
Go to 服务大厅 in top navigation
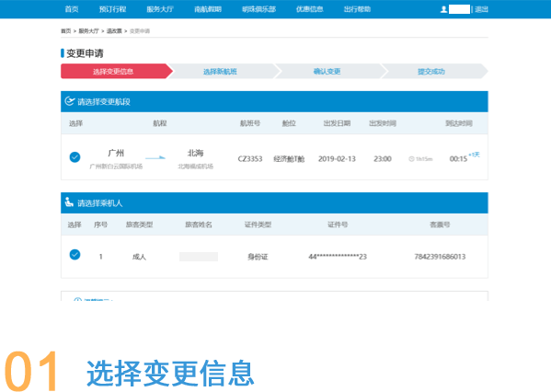tap(160, 9)
